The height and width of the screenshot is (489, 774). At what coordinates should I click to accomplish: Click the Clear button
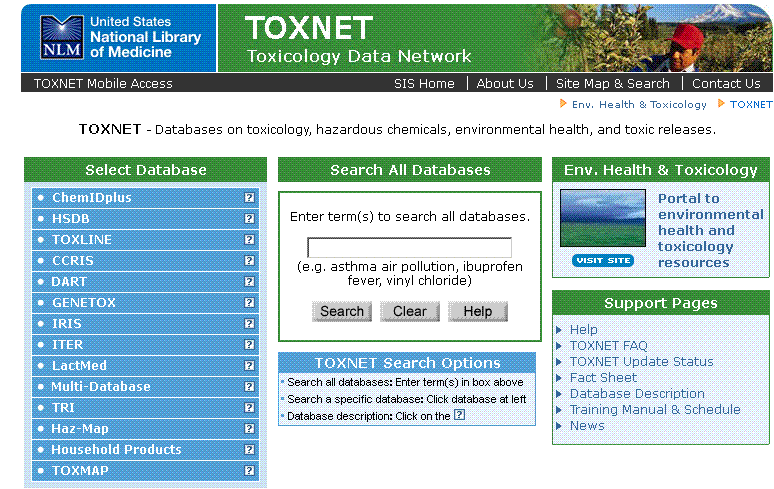click(x=410, y=311)
